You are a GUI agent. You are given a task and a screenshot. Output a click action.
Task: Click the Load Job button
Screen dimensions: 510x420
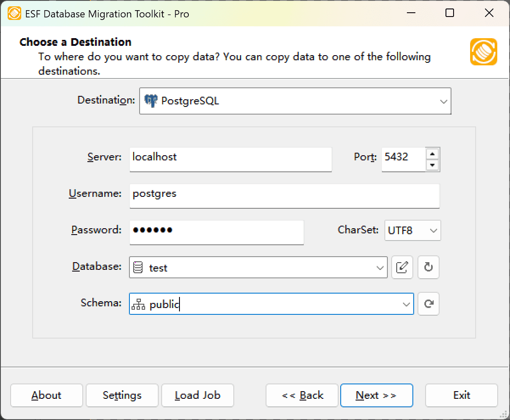[197, 395]
